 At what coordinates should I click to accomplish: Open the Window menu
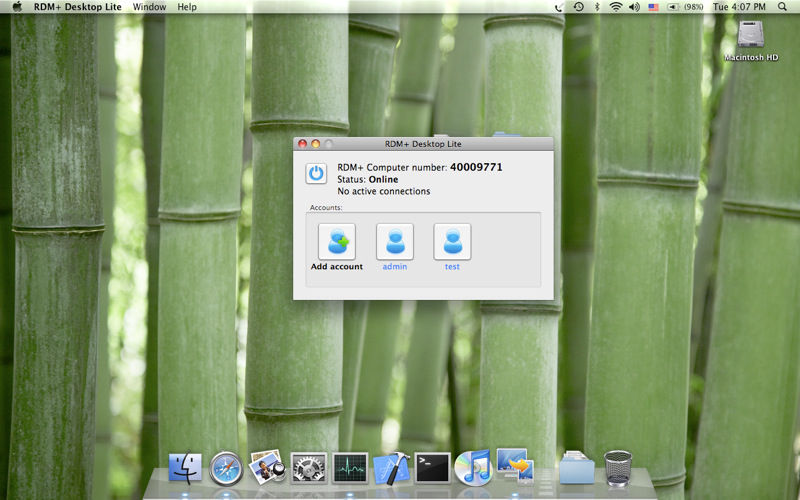click(149, 7)
